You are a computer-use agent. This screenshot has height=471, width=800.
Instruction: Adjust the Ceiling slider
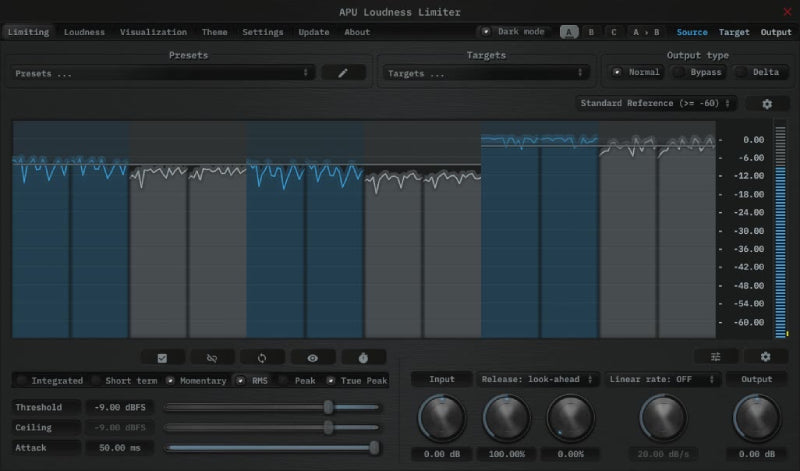click(272, 428)
